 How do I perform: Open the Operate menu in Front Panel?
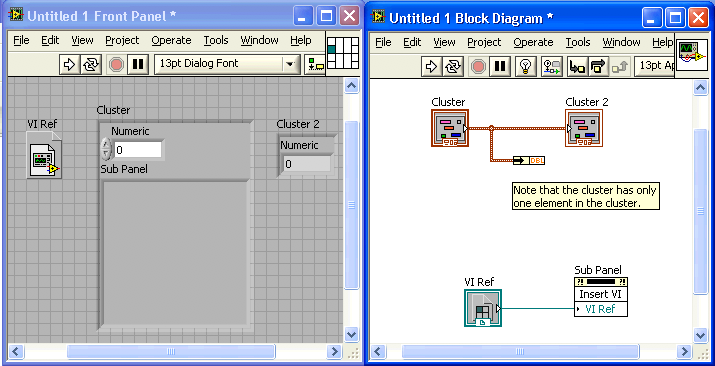(171, 40)
